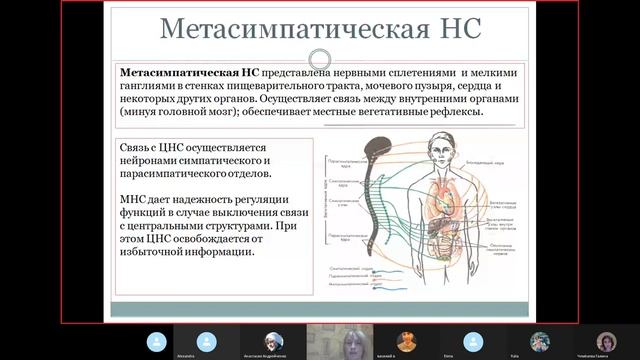Image resolution: width=640 pixels, height=360 pixels.
Task: Click text 'Связь с ЦНС осуществляется'
Action: pos(193,147)
